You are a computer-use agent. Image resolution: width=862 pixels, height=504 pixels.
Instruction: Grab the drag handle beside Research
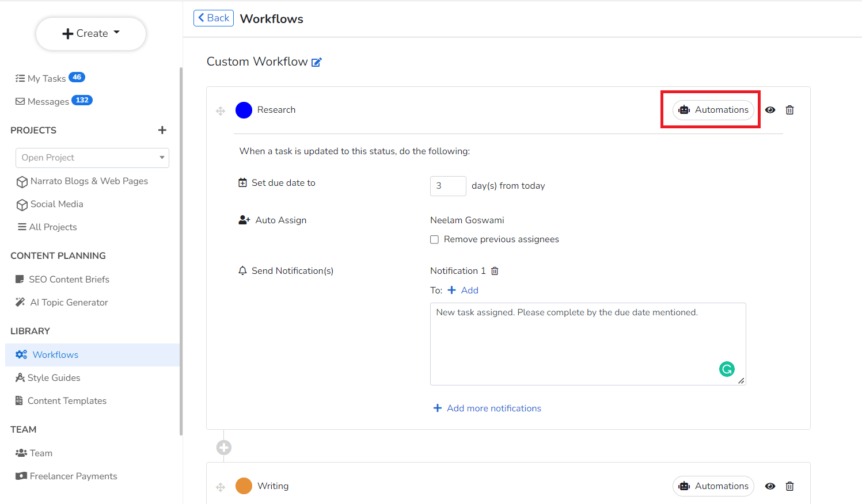[x=221, y=110]
